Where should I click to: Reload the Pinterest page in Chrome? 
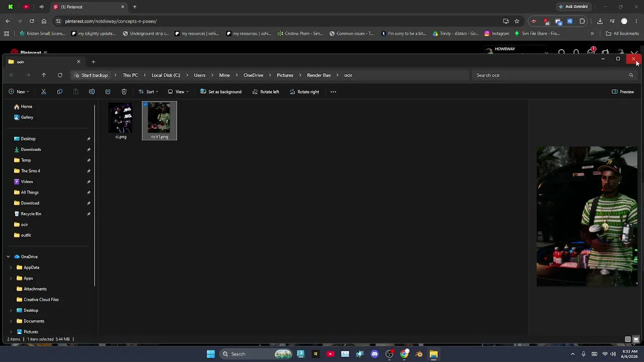(x=32, y=21)
